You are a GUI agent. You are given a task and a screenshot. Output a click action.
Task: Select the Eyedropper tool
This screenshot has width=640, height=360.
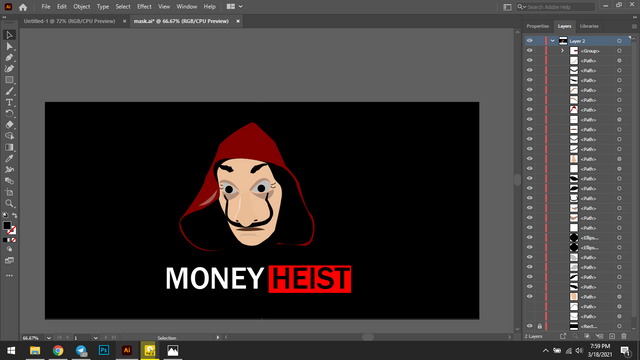[x=9, y=158]
